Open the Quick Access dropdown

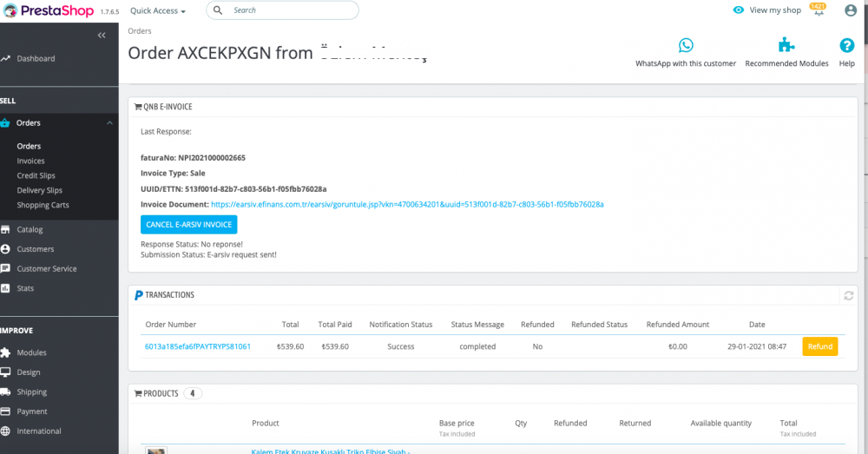click(158, 10)
